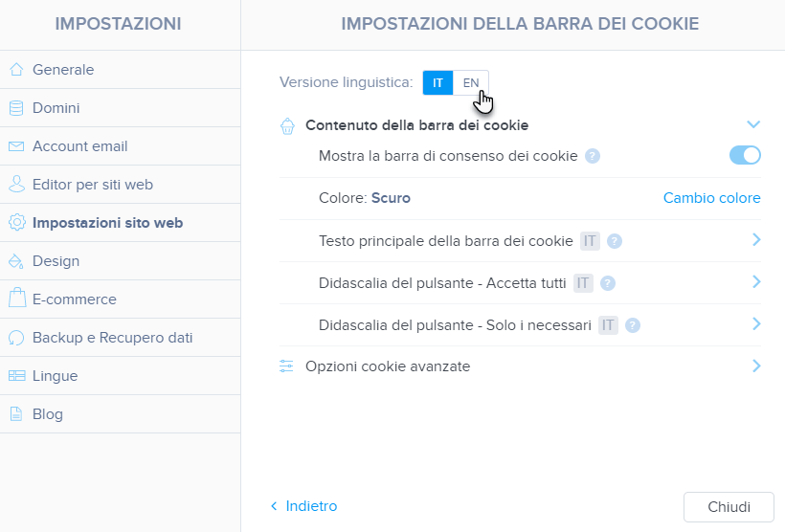Click the shopping bag icon for E-commerce
Screen dimensions: 785x532
tap(17, 298)
